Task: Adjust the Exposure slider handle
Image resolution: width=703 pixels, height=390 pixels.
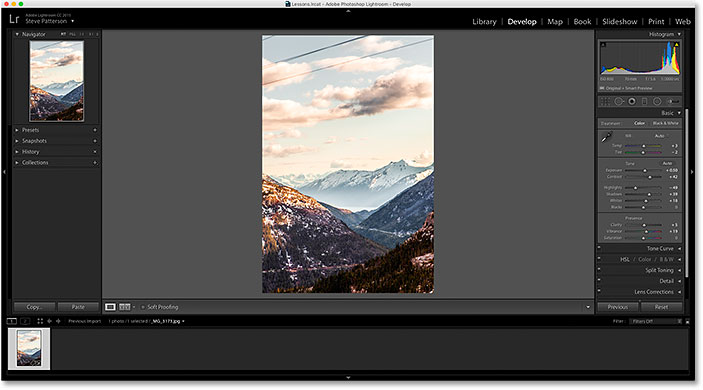Action: [x=645, y=170]
